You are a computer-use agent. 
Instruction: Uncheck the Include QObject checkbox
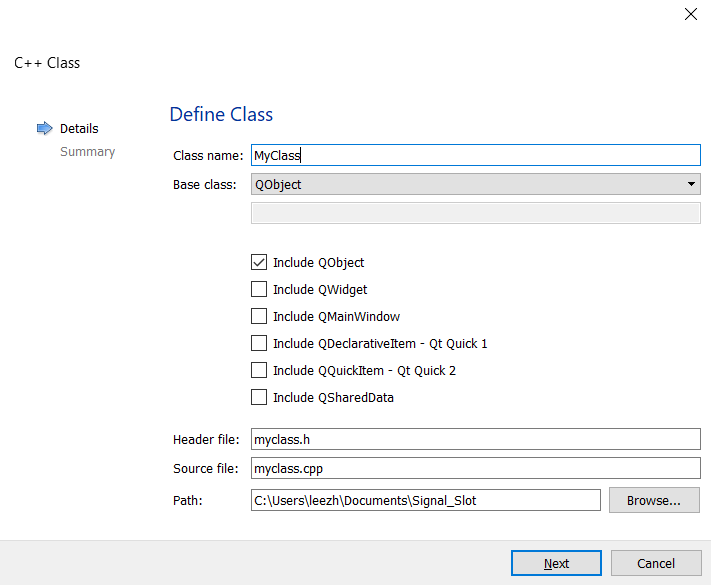pyautogui.click(x=259, y=263)
